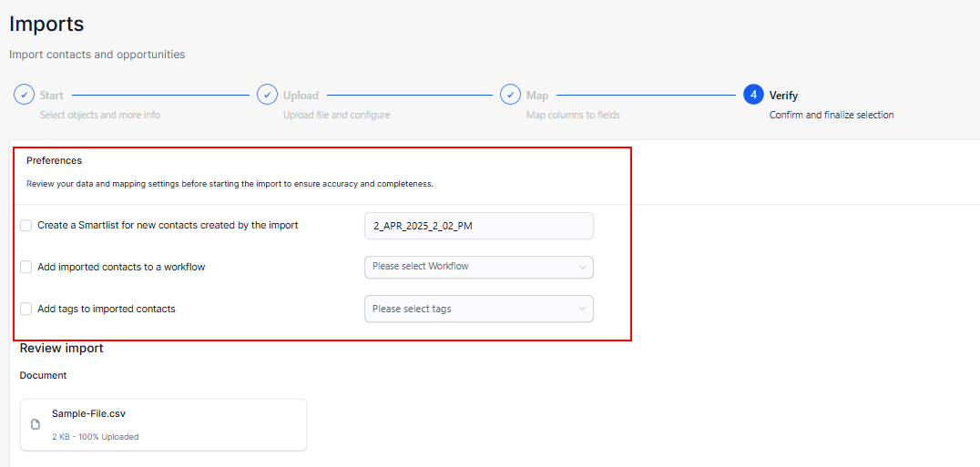Go to the Start step label
This screenshot has width=980, height=467.
(x=51, y=96)
